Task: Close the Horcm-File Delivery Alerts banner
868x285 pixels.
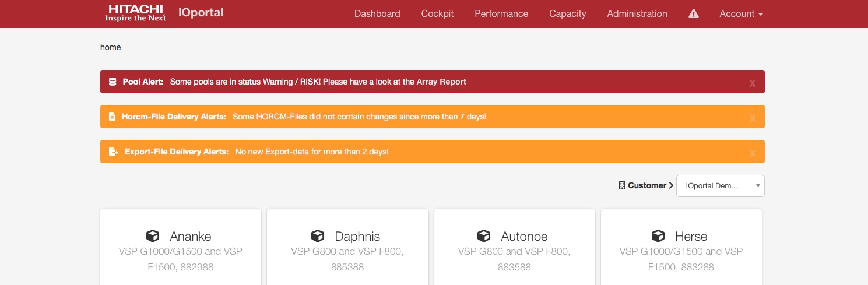Action: [x=752, y=118]
